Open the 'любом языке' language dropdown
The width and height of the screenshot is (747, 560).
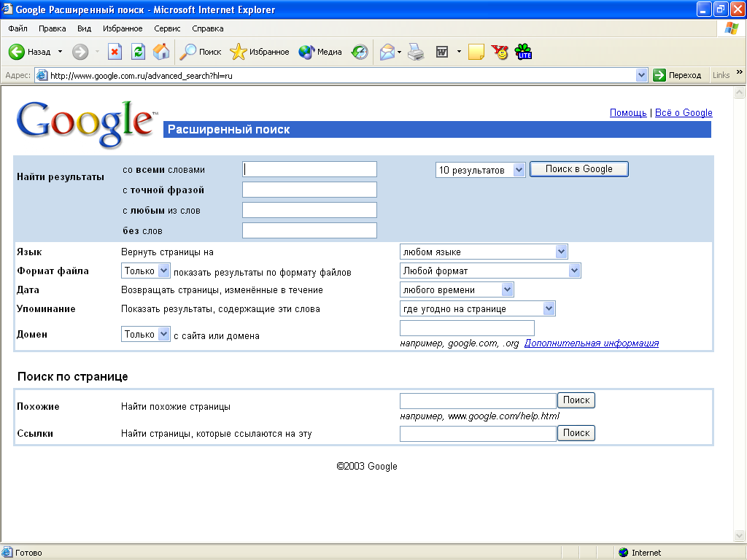pyautogui.click(x=484, y=252)
